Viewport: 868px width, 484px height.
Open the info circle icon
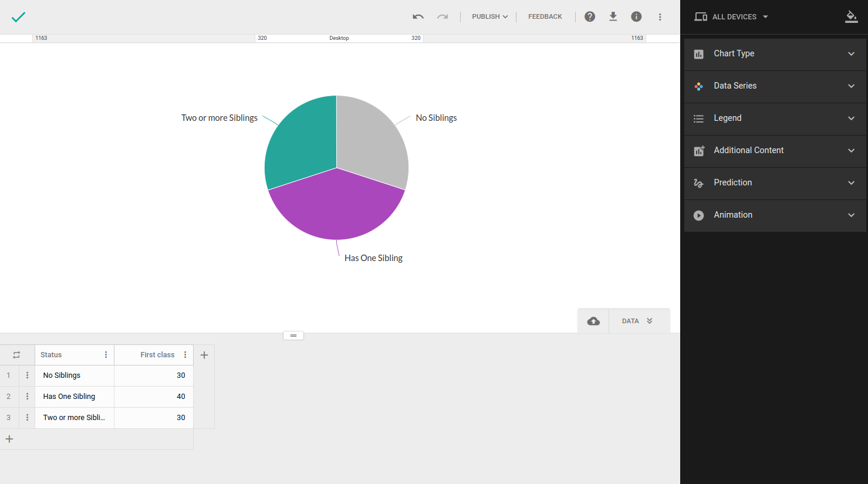point(636,17)
